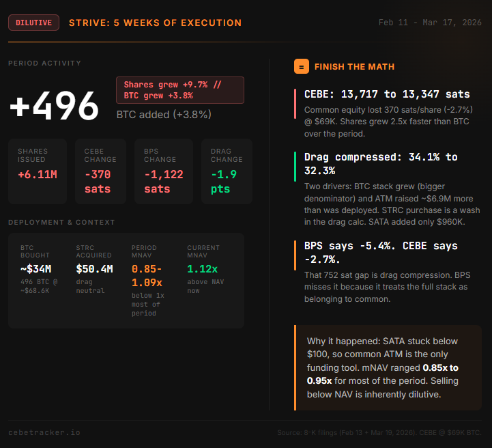Image resolution: width=492 pixels, height=448 pixels.
Task: Open the SHARES ISSUED card showing +6.11M
Action: point(38,171)
